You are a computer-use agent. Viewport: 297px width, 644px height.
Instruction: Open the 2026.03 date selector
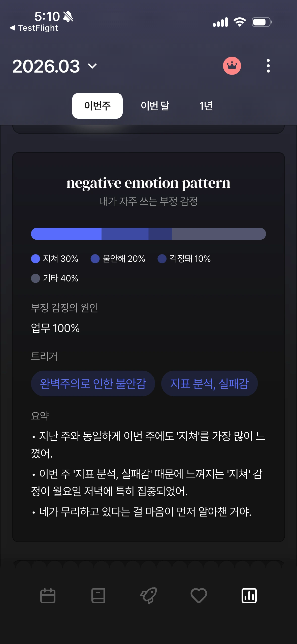55,66
